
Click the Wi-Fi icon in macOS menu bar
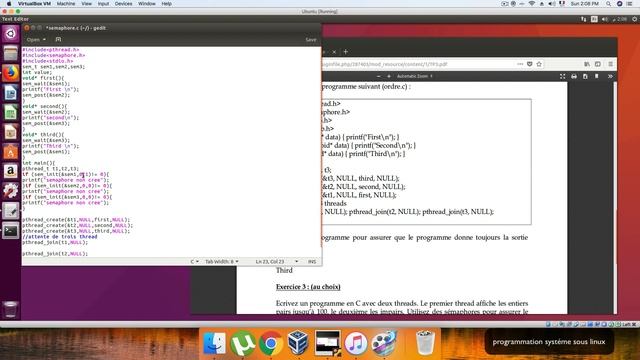click(x=531, y=4)
